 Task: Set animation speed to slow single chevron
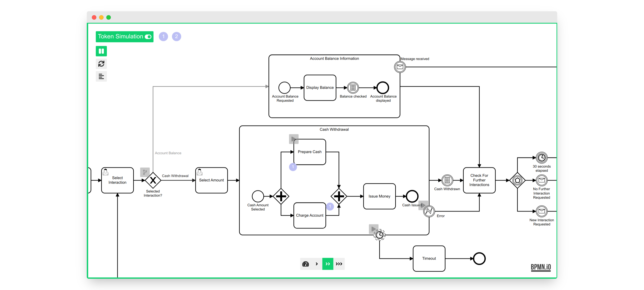[316, 264]
